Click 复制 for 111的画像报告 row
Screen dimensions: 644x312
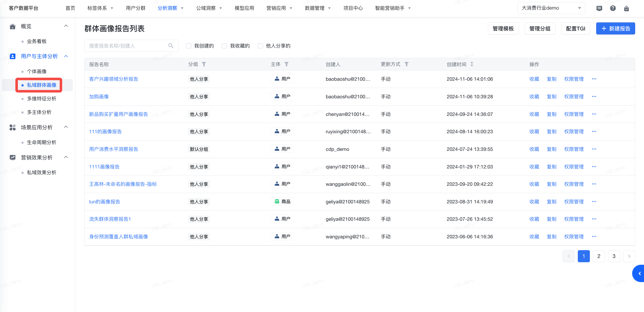[552, 131]
